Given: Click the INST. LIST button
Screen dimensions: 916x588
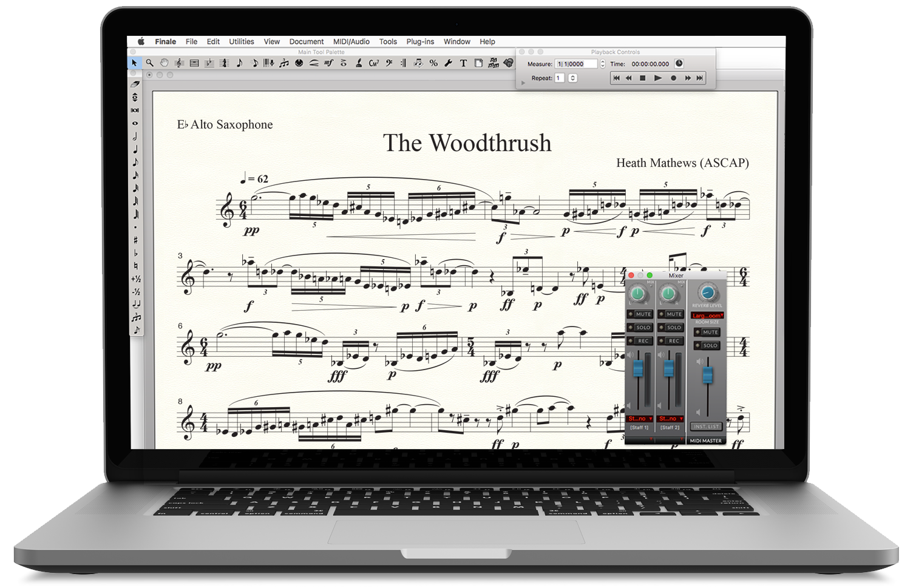Looking at the screenshot, I should coord(706,427).
